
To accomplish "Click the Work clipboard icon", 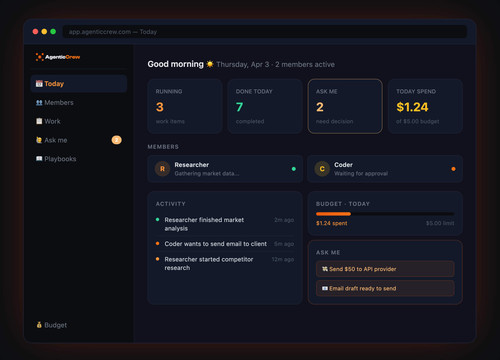I will [x=39, y=121].
